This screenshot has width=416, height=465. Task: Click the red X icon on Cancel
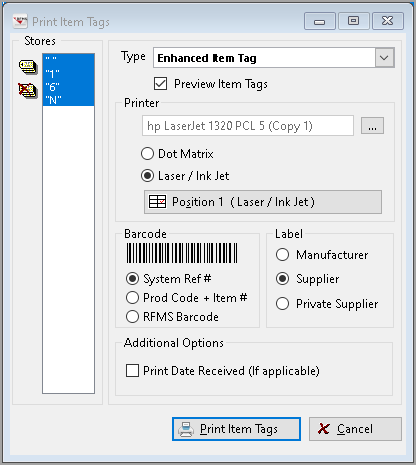(323, 429)
